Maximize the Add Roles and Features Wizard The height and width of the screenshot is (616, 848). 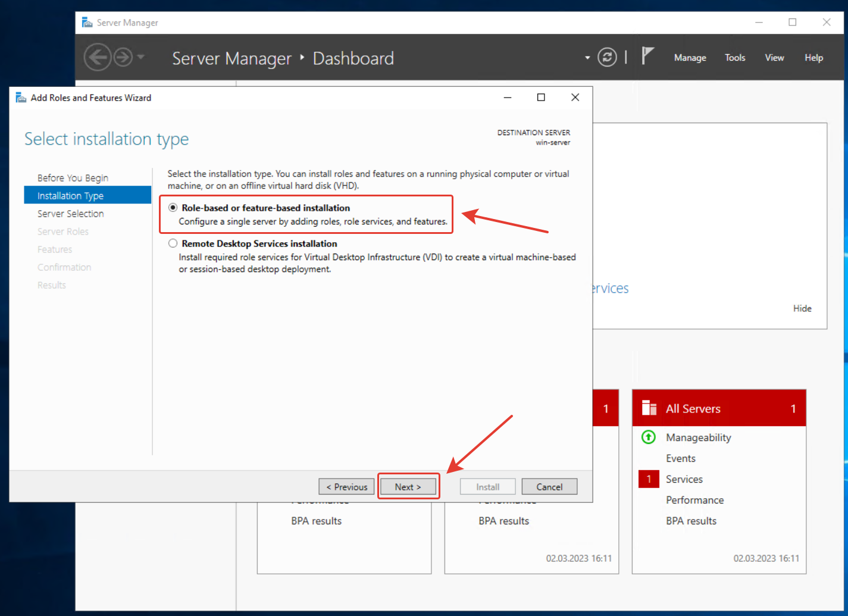point(541,98)
